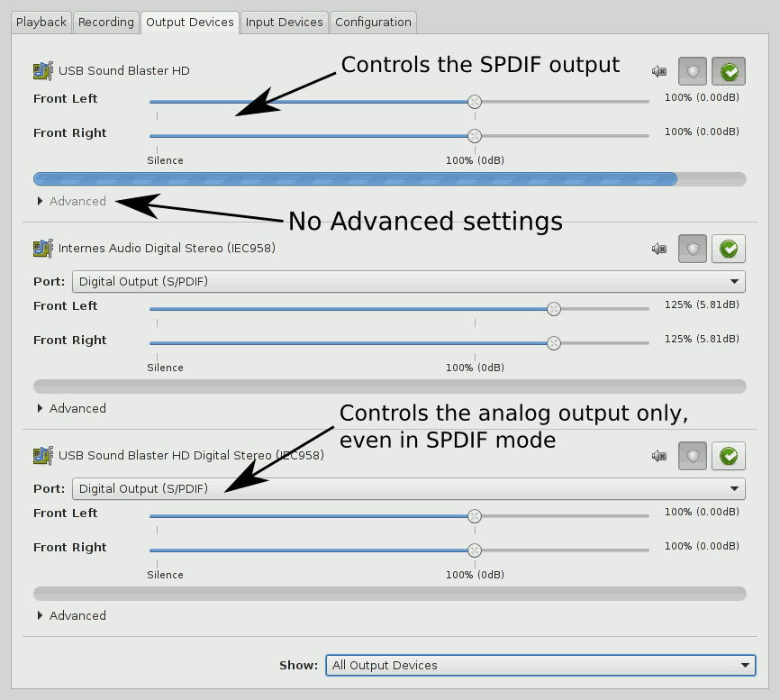
Task: Open the Input Devices tab
Action: tap(284, 22)
